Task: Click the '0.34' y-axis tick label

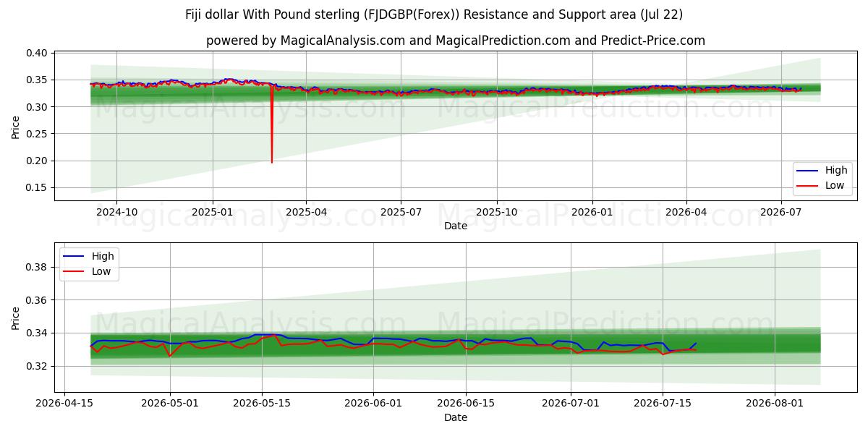Action: (x=37, y=333)
